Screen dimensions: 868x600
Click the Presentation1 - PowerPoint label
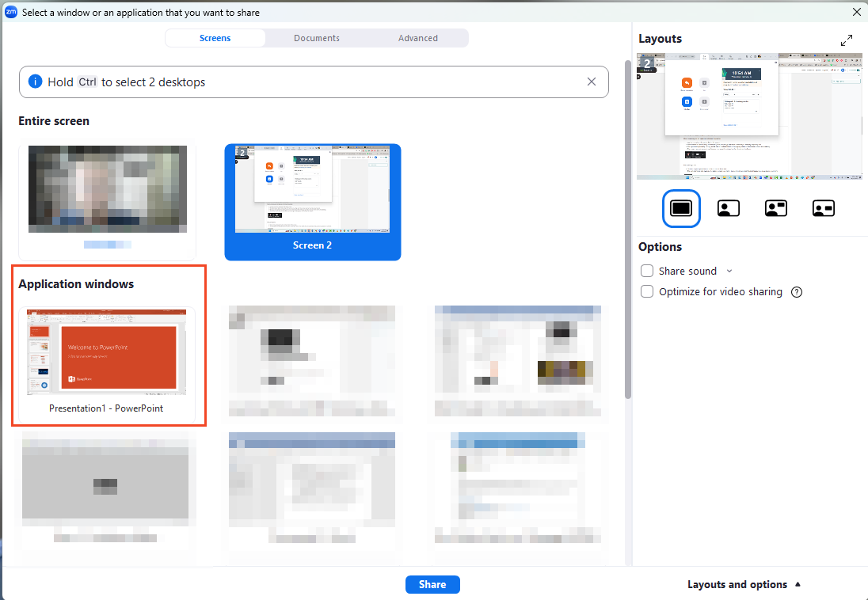click(106, 408)
